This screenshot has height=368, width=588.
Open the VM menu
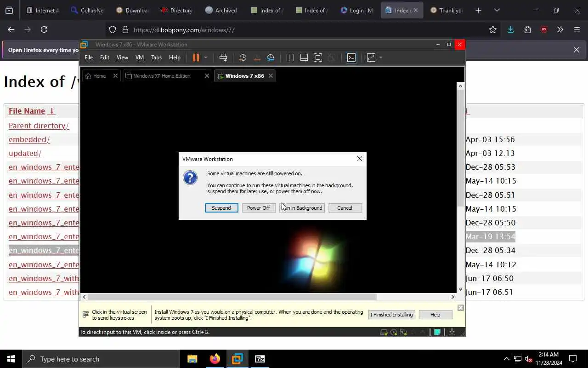coord(140,57)
